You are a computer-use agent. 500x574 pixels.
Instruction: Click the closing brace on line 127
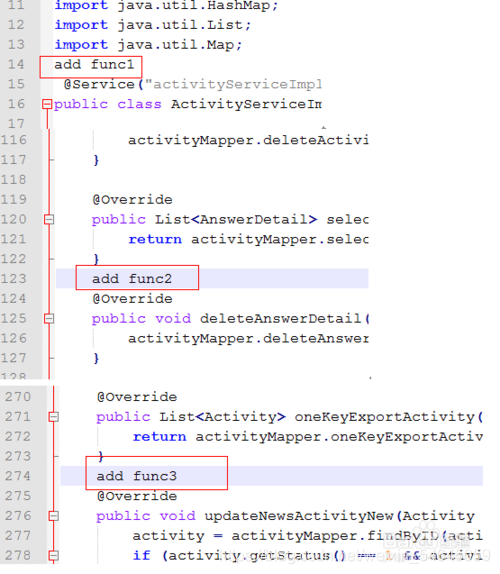(96, 358)
